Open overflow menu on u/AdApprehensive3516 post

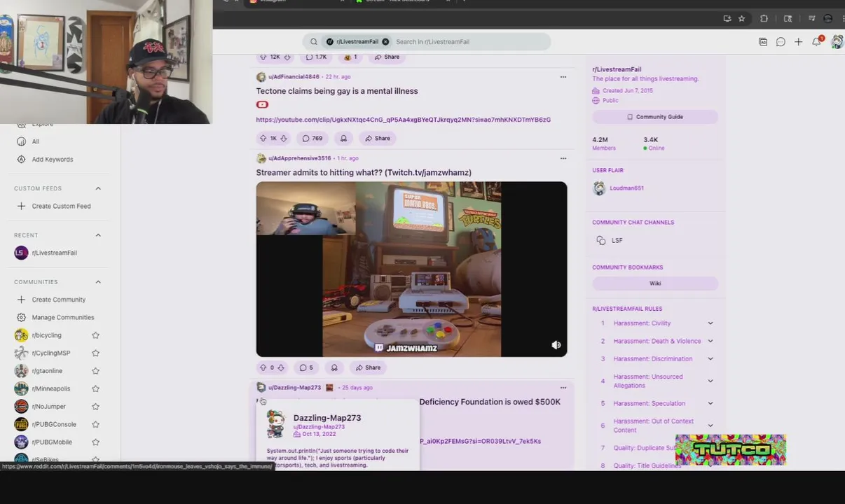click(x=563, y=158)
